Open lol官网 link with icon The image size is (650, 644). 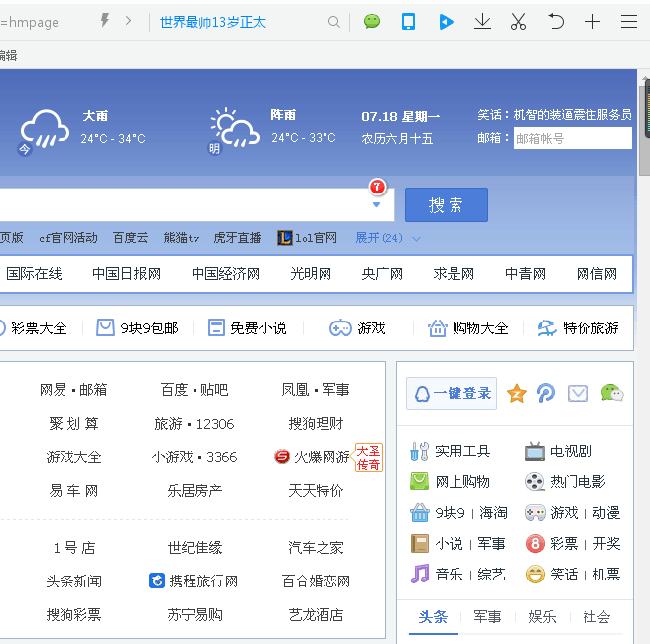pyautogui.click(x=308, y=238)
